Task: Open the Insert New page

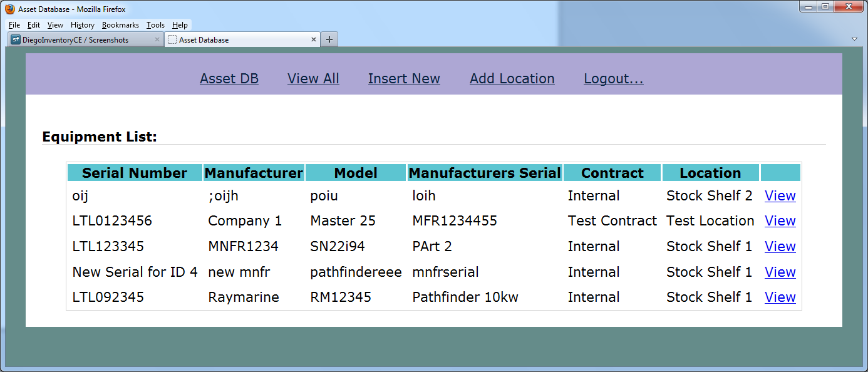Action: (404, 78)
